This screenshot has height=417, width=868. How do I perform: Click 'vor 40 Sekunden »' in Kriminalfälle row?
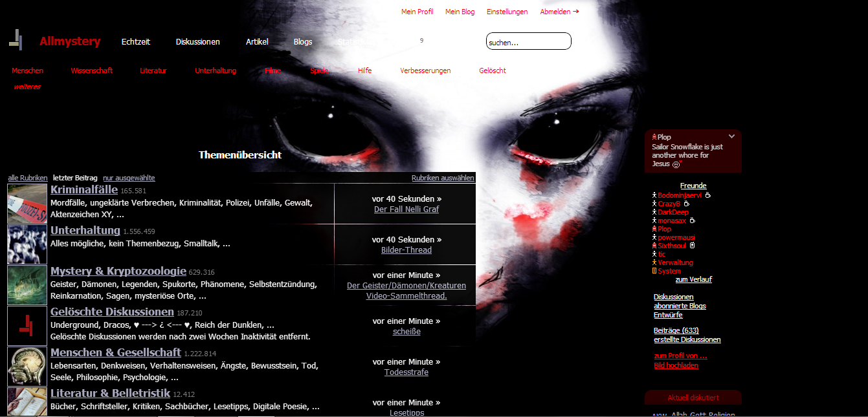[x=406, y=199]
